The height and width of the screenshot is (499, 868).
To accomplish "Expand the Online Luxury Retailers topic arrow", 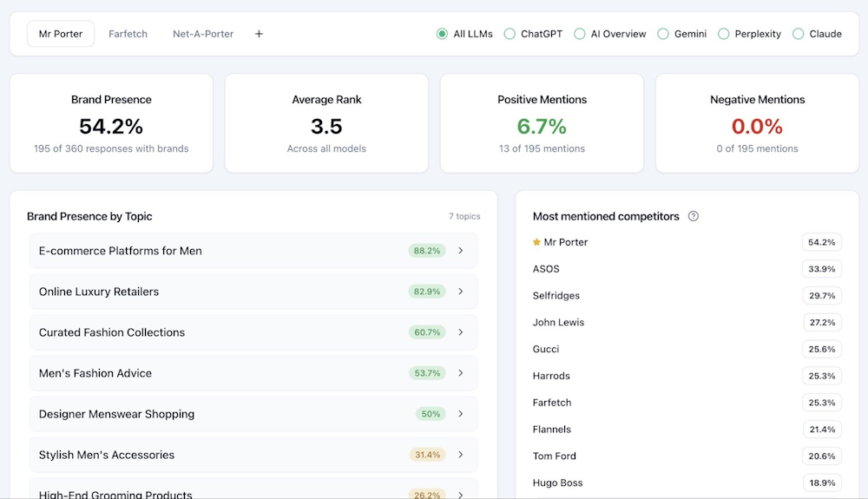I will pos(461,292).
